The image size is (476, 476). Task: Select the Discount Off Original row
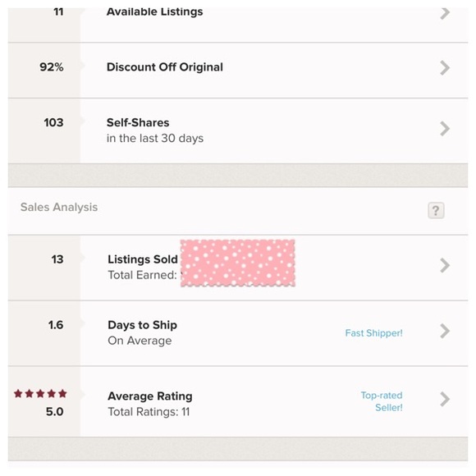[238, 70]
